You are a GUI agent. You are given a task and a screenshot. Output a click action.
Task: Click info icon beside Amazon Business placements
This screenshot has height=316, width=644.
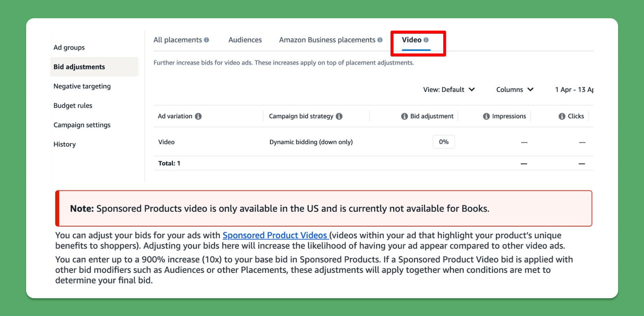click(380, 40)
